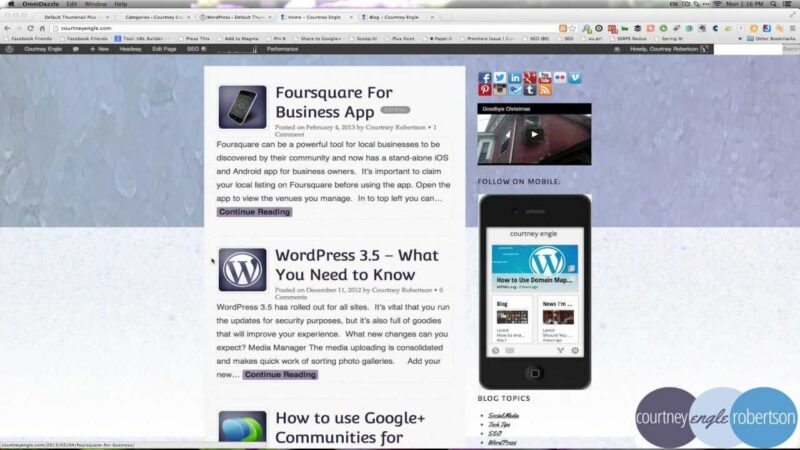The image size is (800, 450).
Task: Switch to the Default Thumbnail Plus tab
Action: 73,17
